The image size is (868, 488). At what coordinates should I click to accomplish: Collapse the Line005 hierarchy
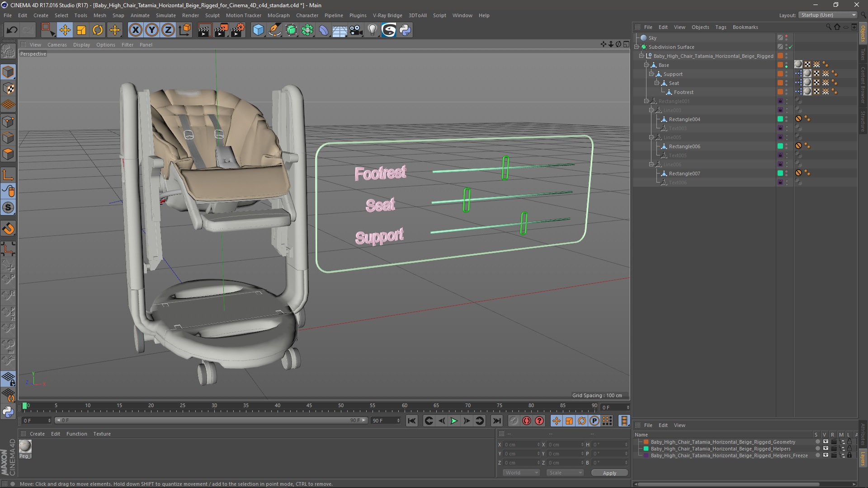tap(651, 137)
